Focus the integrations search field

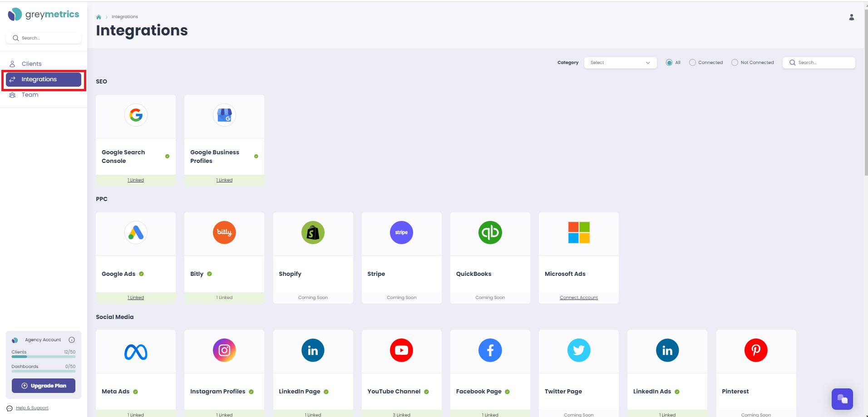tap(819, 63)
